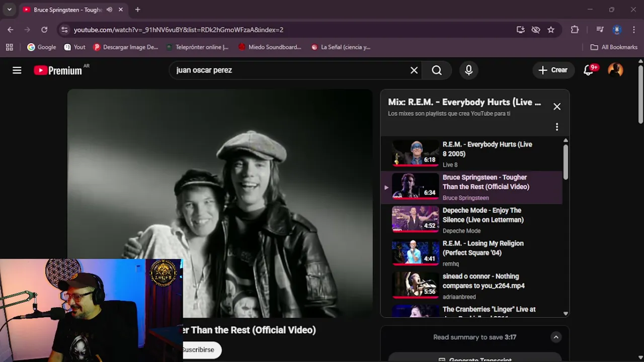Click the Suscribirse button
The width and height of the screenshot is (644, 362).
(x=201, y=350)
